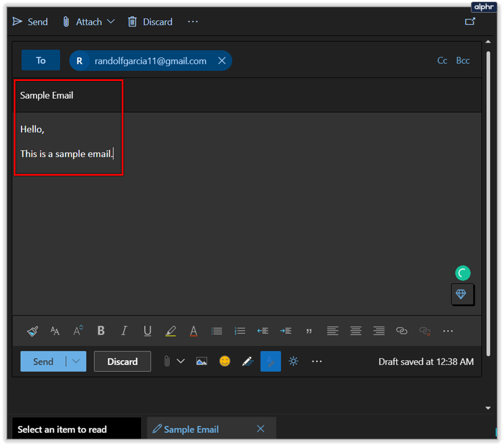This screenshot has width=504, height=446.
Task: Insert pictures inline using the image icon
Action: point(202,362)
